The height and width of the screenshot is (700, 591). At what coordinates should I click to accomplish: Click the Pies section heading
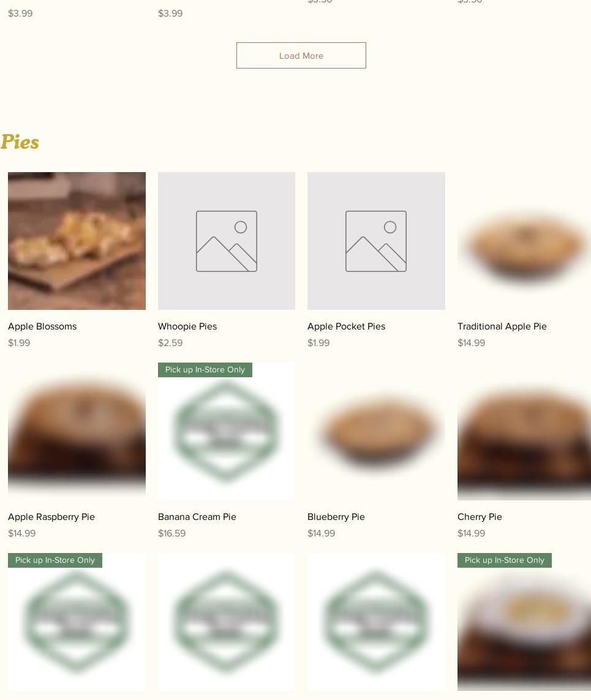(20, 142)
